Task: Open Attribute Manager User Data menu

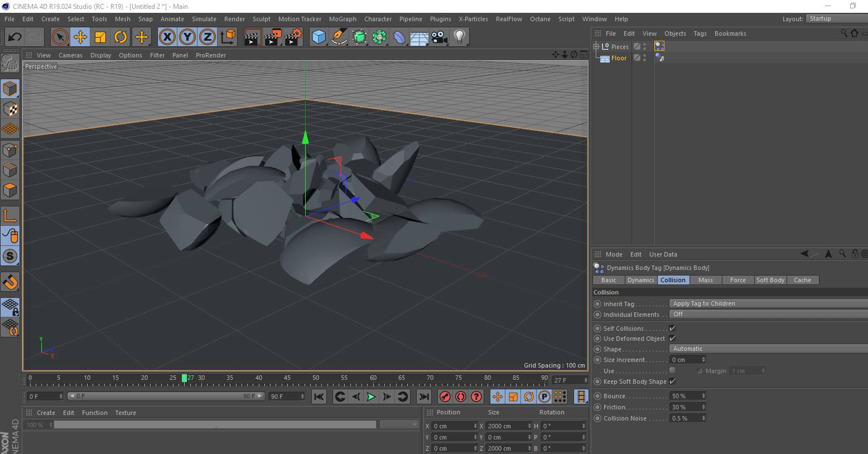Action: click(663, 254)
